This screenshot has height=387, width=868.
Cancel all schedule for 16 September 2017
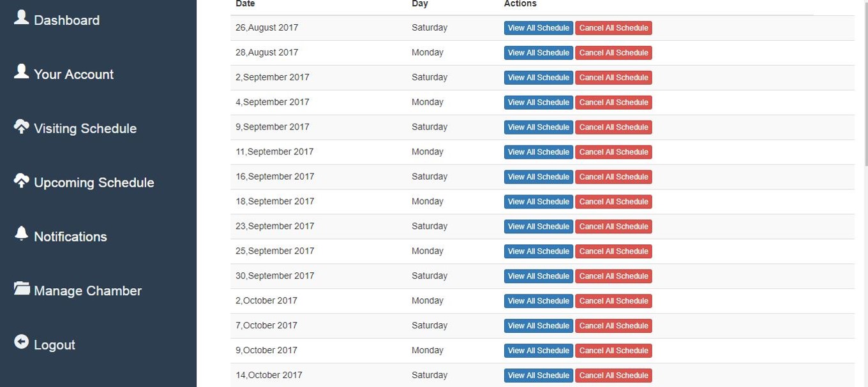tap(613, 177)
